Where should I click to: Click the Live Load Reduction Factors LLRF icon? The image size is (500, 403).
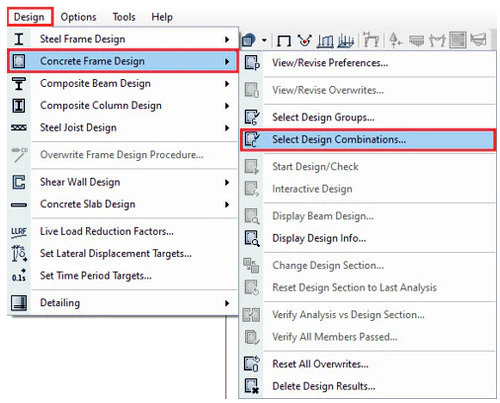click(19, 232)
